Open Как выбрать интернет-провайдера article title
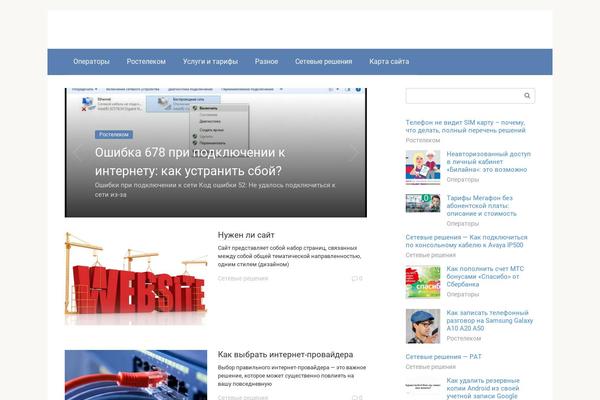600x400 pixels. [285, 354]
